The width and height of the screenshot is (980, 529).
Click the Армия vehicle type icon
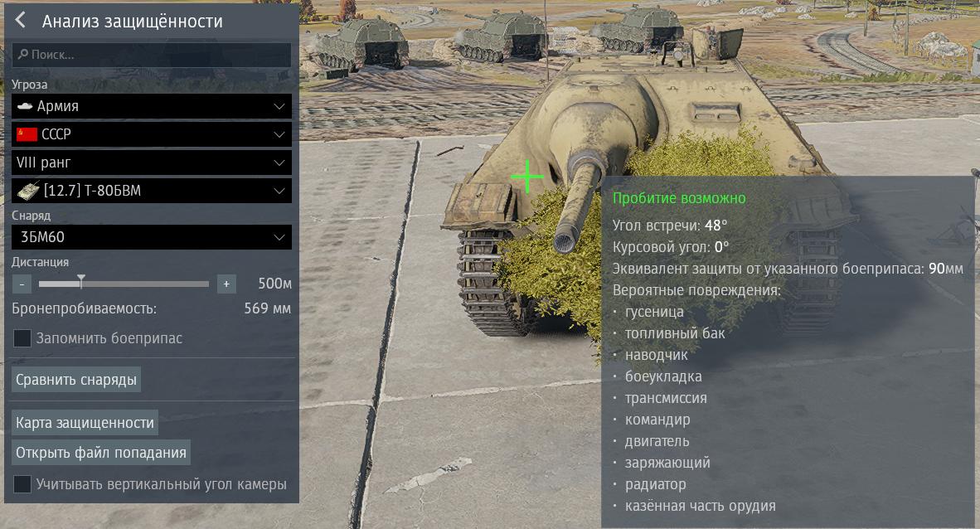25,106
